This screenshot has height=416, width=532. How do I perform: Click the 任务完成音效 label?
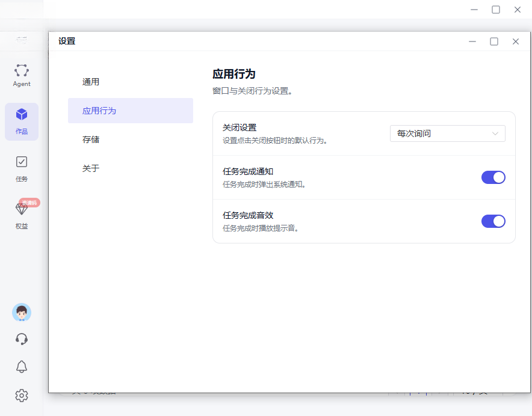pos(248,215)
